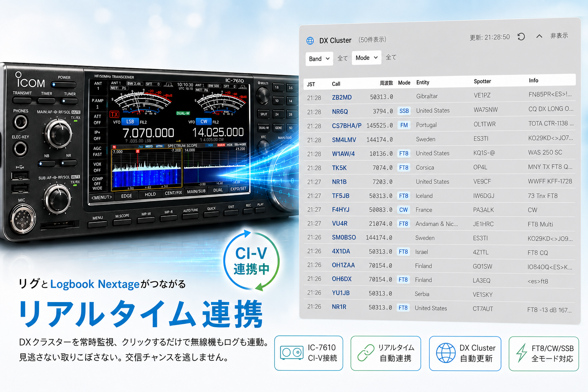Click info text TOTA CTR-1138

(x=551, y=123)
